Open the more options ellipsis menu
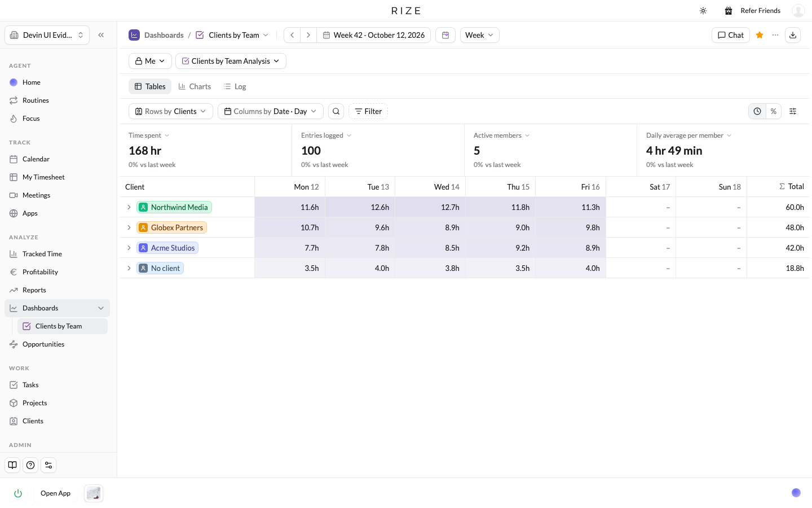The image size is (812, 508). [775, 35]
